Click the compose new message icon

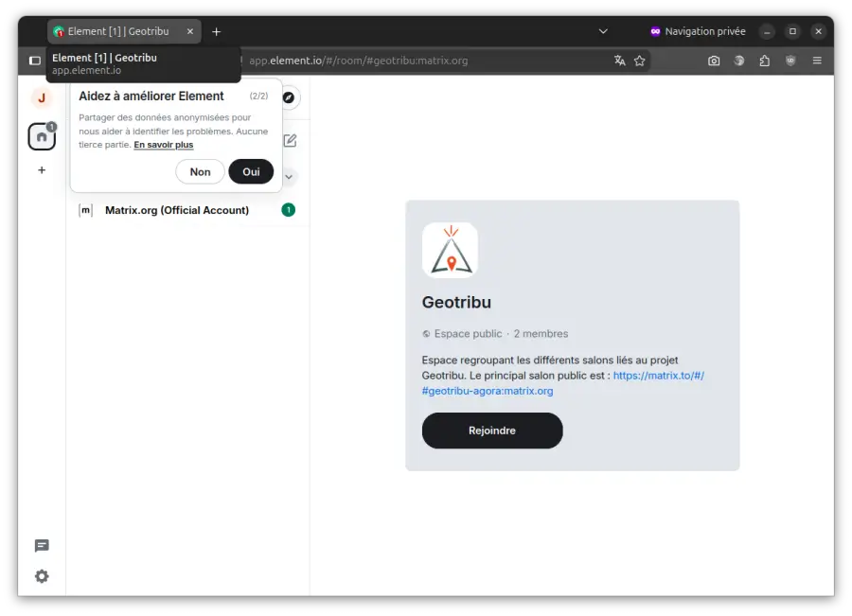tap(290, 141)
